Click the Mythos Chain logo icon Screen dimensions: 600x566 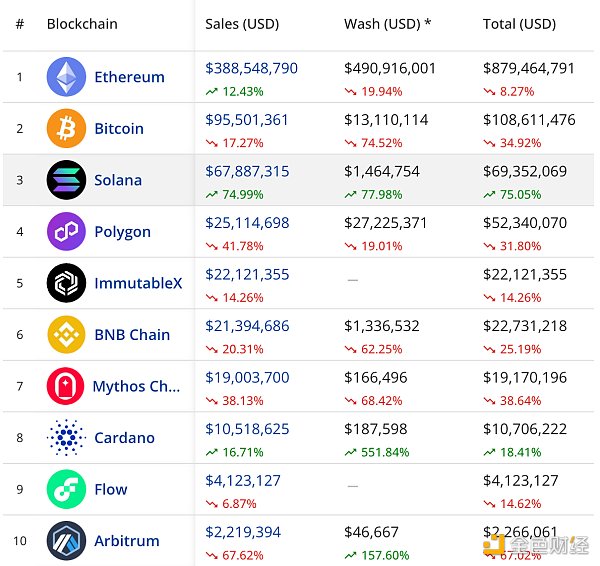click(66, 386)
